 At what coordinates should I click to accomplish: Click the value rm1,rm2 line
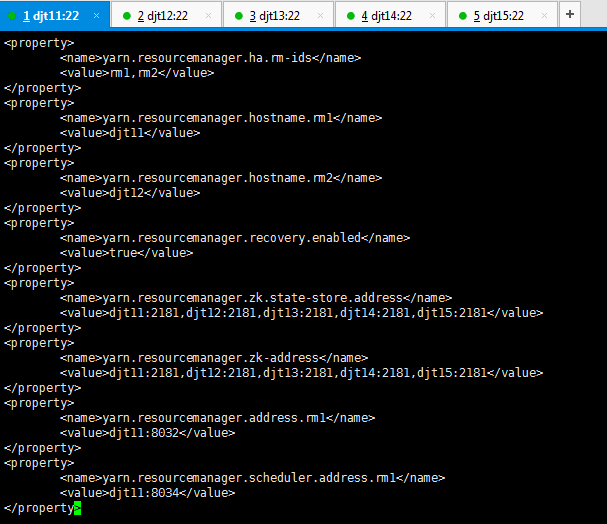coord(137,73)
